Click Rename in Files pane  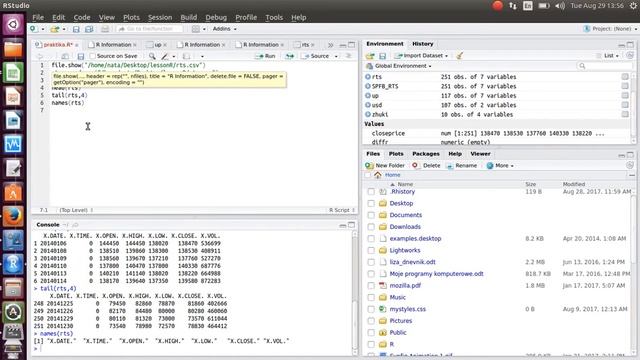(x=462, y=165)
